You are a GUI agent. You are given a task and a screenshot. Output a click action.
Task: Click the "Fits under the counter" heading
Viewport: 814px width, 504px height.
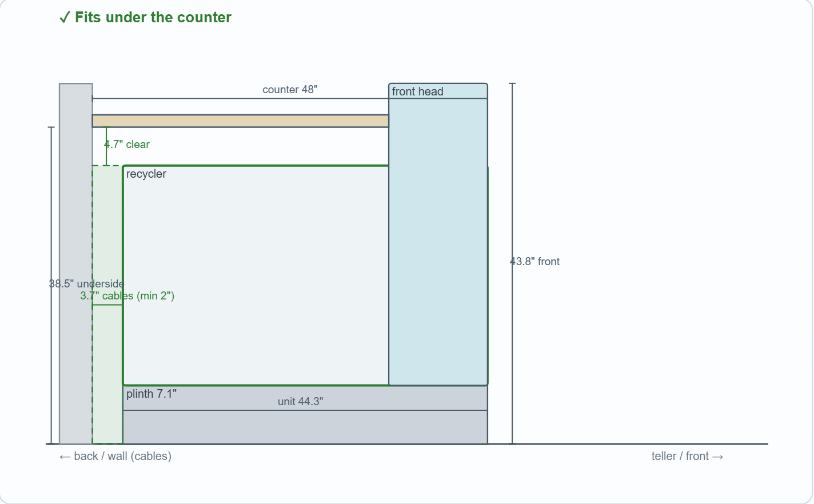(x=145, y=18)
